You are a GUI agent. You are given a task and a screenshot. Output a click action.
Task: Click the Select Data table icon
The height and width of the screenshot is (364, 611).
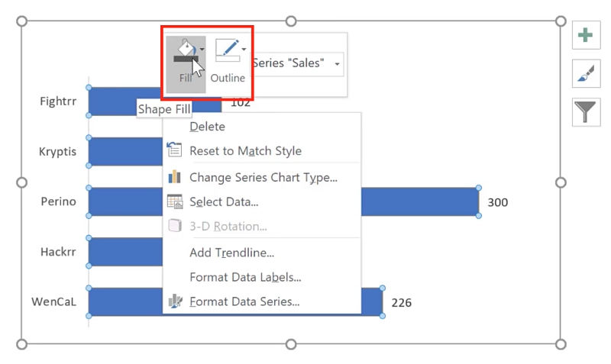tap(175, 202)
